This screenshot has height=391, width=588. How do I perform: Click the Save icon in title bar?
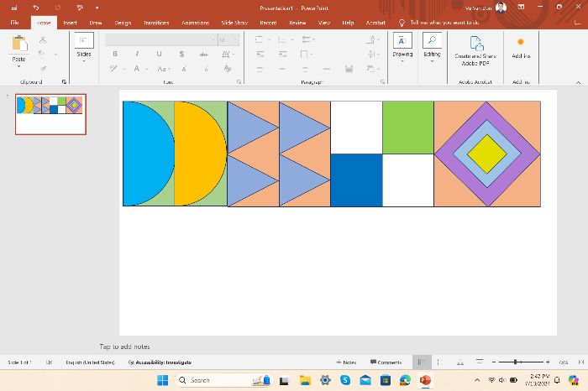click(14, 8)
